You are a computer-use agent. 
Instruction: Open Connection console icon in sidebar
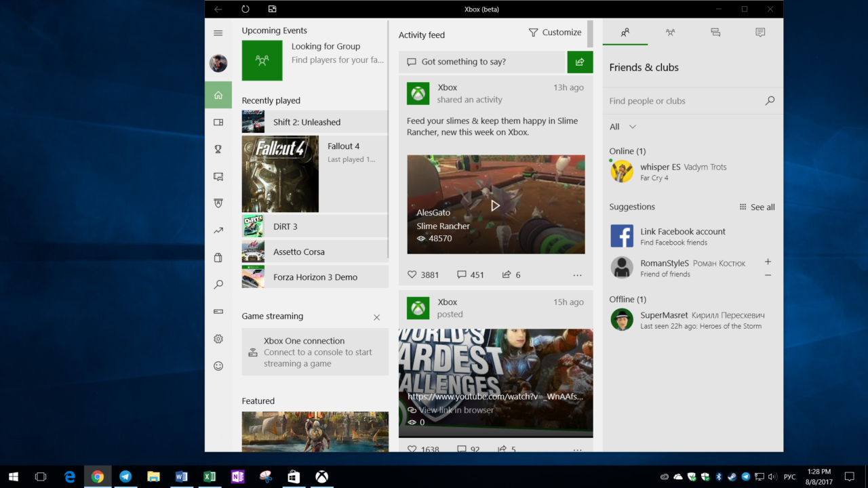pos(218,312)
